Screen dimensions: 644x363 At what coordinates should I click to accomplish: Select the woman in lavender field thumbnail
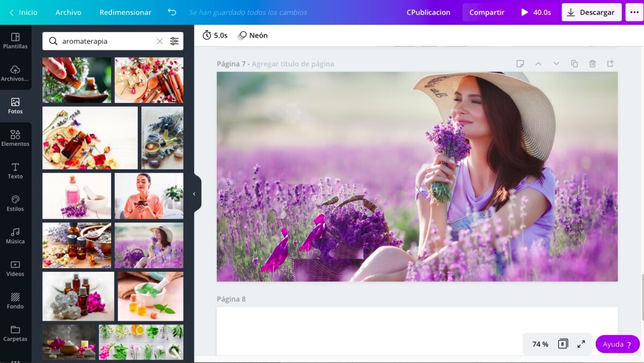click(149, 246)
